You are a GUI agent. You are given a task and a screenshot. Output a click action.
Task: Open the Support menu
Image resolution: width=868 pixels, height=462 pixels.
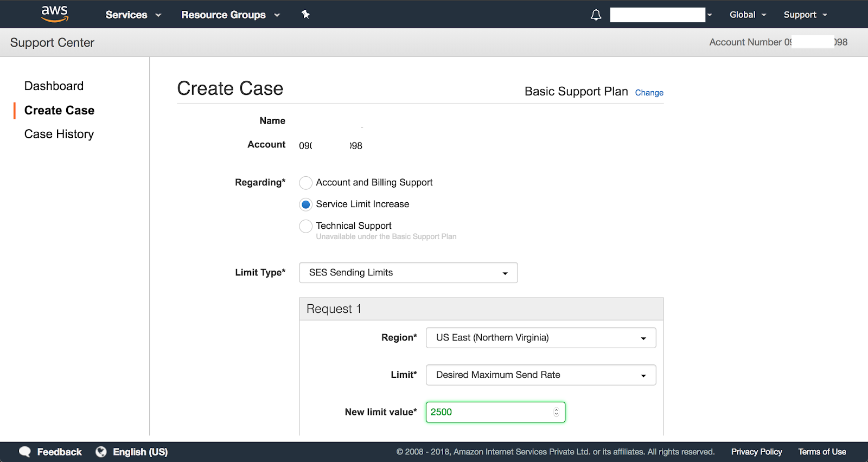tap(805, 15)
